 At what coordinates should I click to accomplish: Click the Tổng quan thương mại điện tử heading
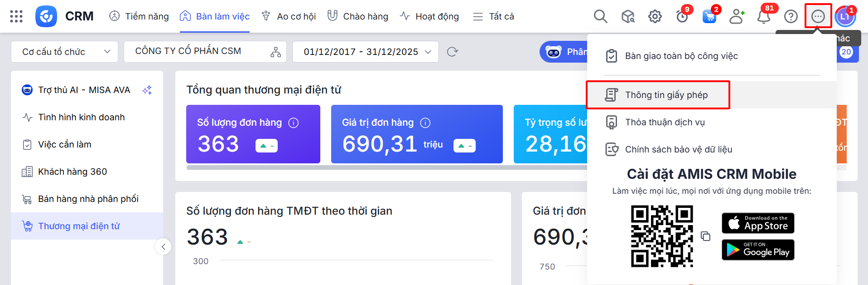tap(264, 90)
